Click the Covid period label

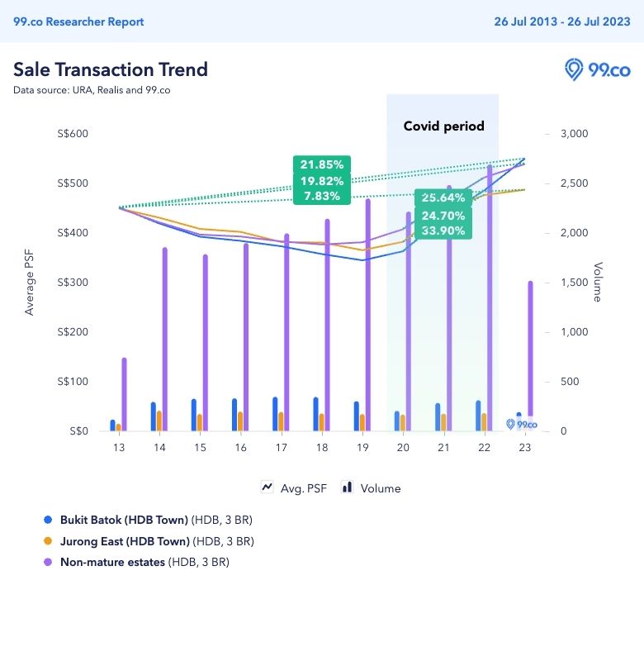pos(443,126)
